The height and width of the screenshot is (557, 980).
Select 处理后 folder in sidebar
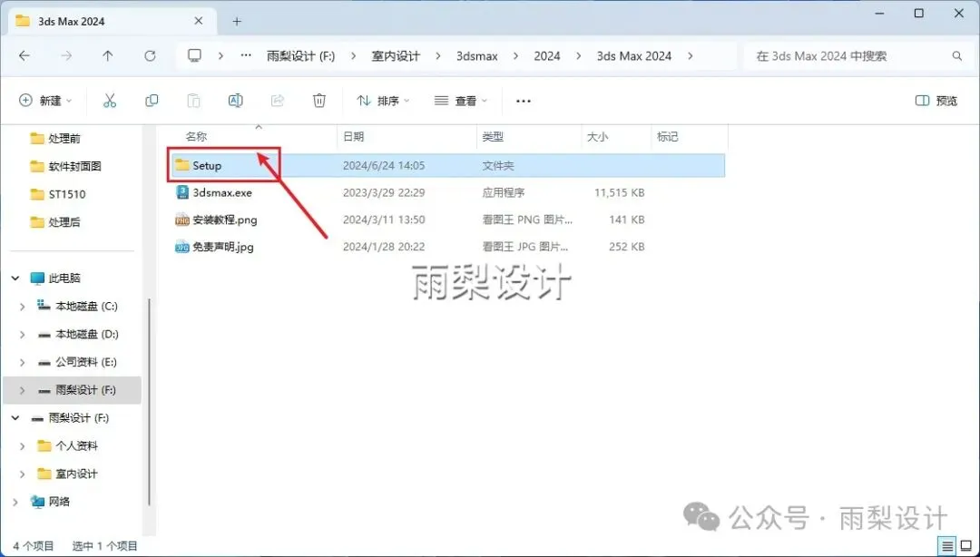coord(64,222)
